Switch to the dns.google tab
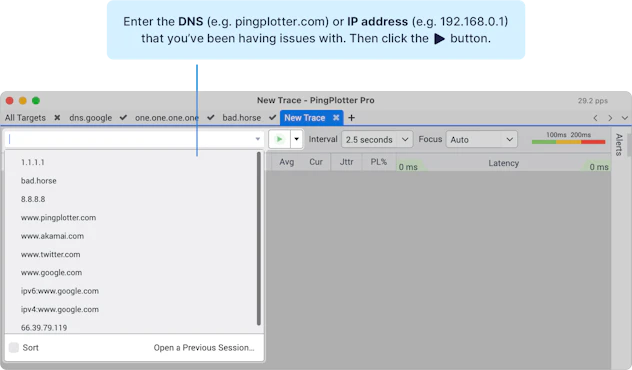Viewport: 632px width, 370px height. coord(91,118)
